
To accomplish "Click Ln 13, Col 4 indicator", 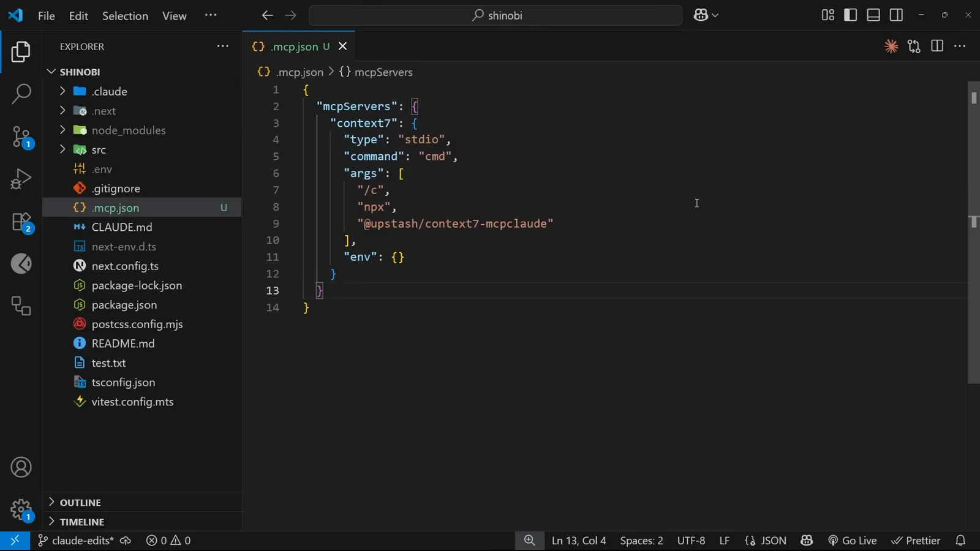I will pyautogui.click(x=579, y=541).
